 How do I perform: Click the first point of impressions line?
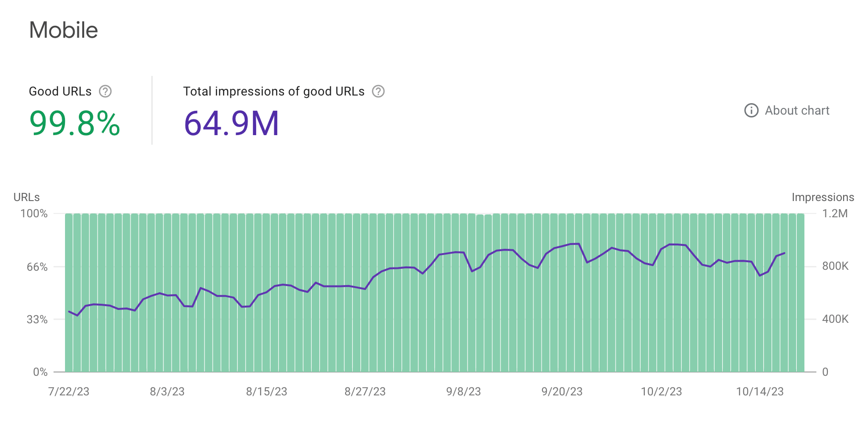[69, 311]
